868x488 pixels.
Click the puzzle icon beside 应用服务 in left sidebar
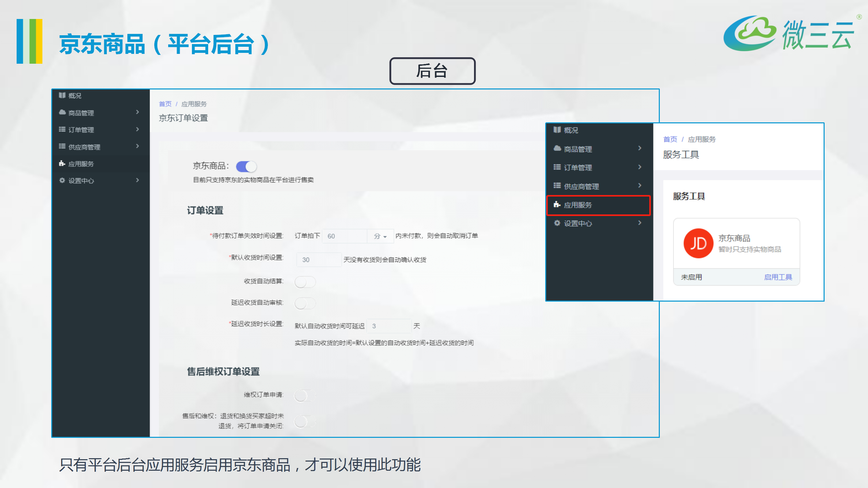click(x=62, y=164)
